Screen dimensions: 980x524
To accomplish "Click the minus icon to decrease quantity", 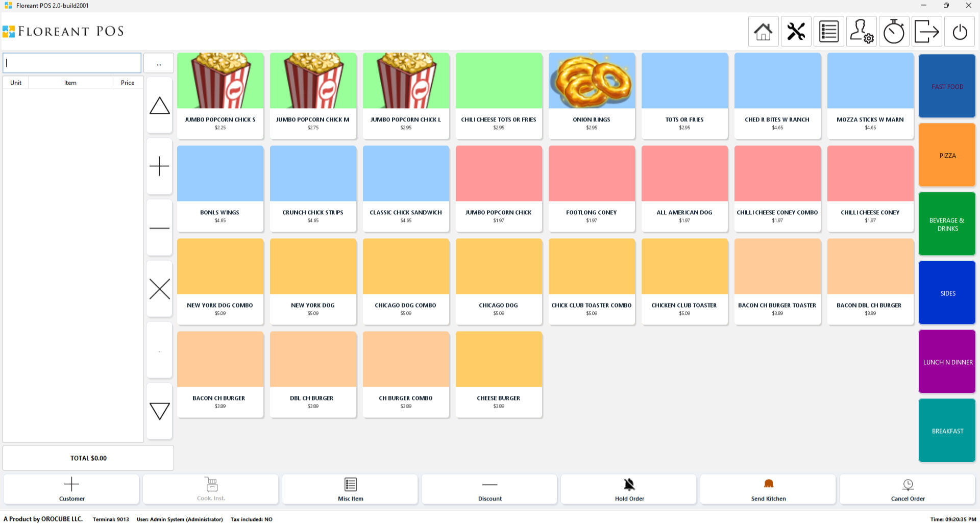I will pyautogui.click(x=159, y=228).
